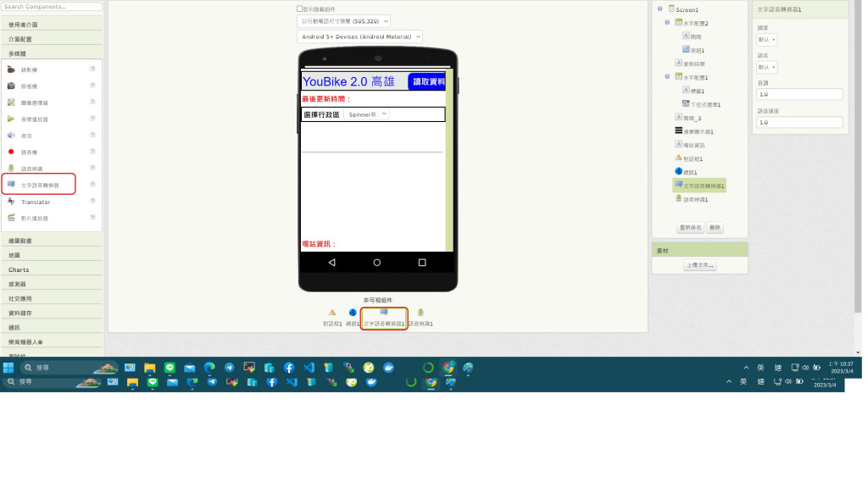Select the 文字語音轉換器 component in the palette
The image size is (868, 488).
click(x=39, y=186)
